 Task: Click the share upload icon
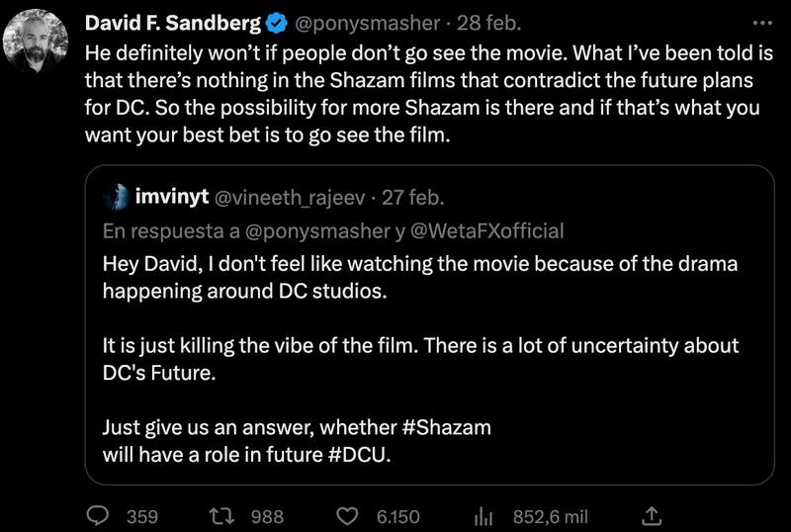[x=652, y=516]
